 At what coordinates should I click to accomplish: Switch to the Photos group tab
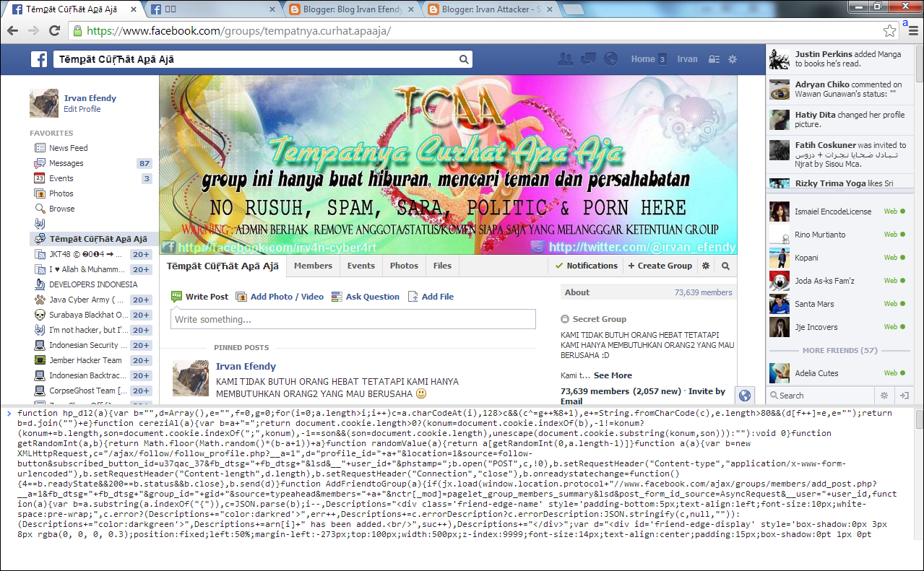[x=404, y=266]
